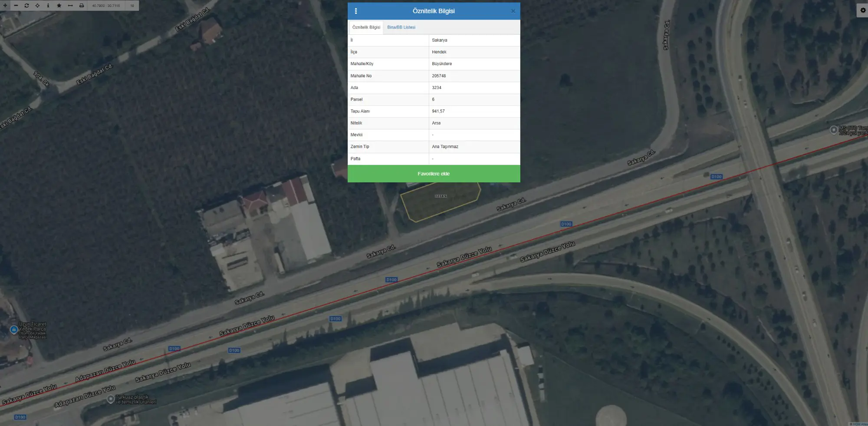Click the Ada value 3234
Image resolution: width=868 pixels, height=426 pixels.
pyautogui.click(x=437, y=88)
